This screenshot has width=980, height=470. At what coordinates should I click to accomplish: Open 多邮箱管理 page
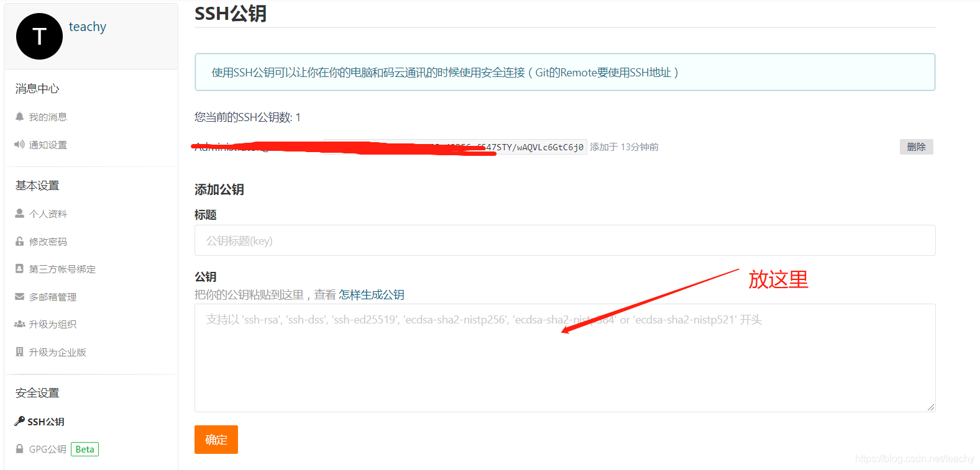tap(53, 297)
